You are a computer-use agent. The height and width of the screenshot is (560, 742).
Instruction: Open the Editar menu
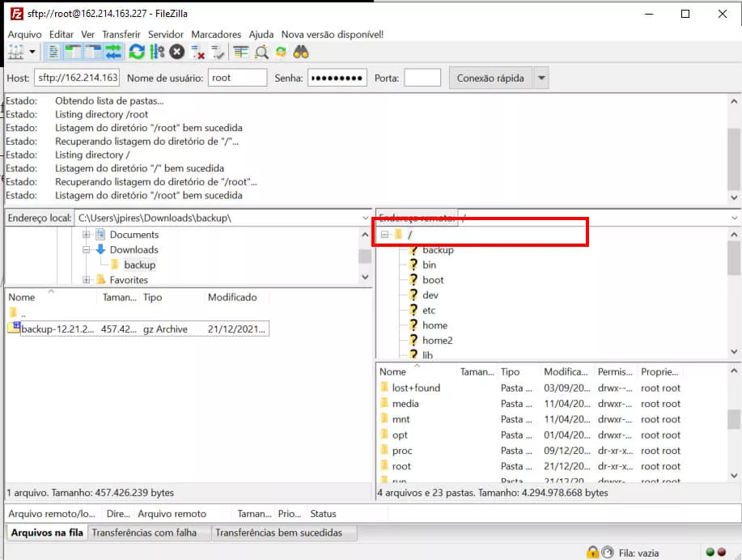pyautogui.click(x=61, y=35)
